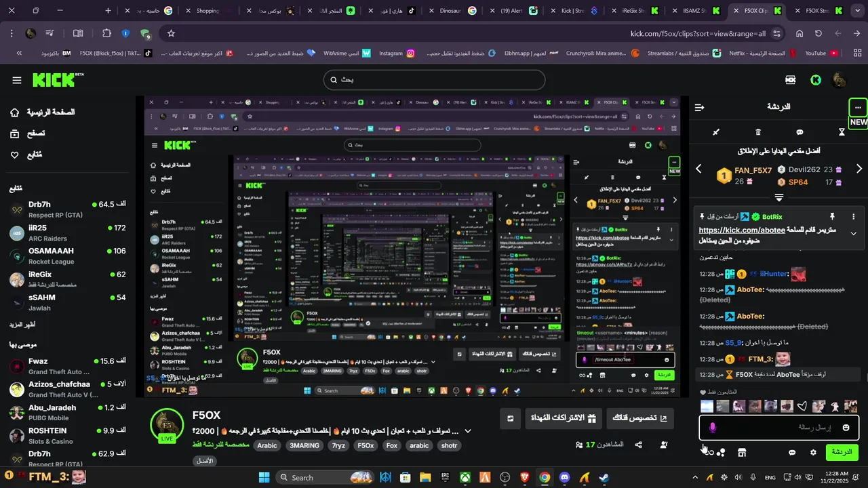Viewport: 868px width, 488px height.
Task: Click the speech bubble icon in chat toolbar
Action: click(x=800, y=132)
